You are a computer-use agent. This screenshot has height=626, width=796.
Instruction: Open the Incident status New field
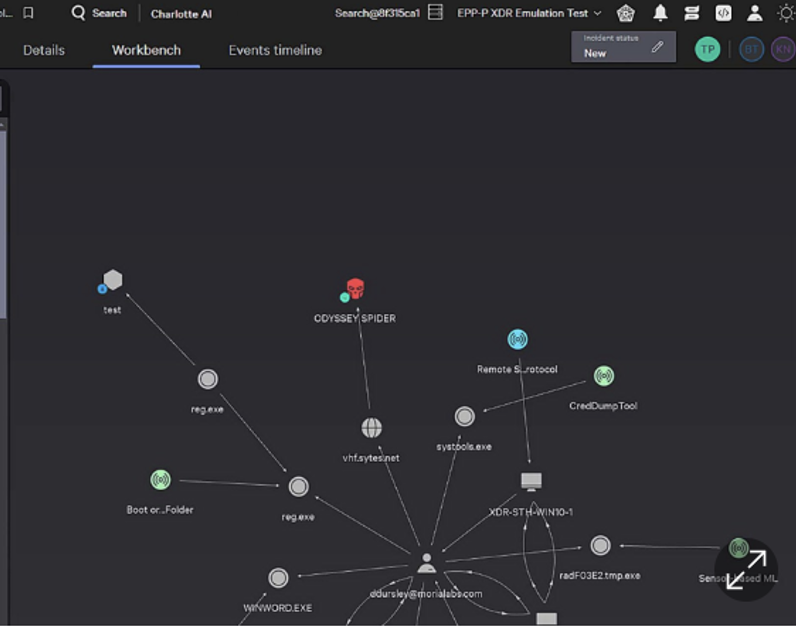pos(623,47)
